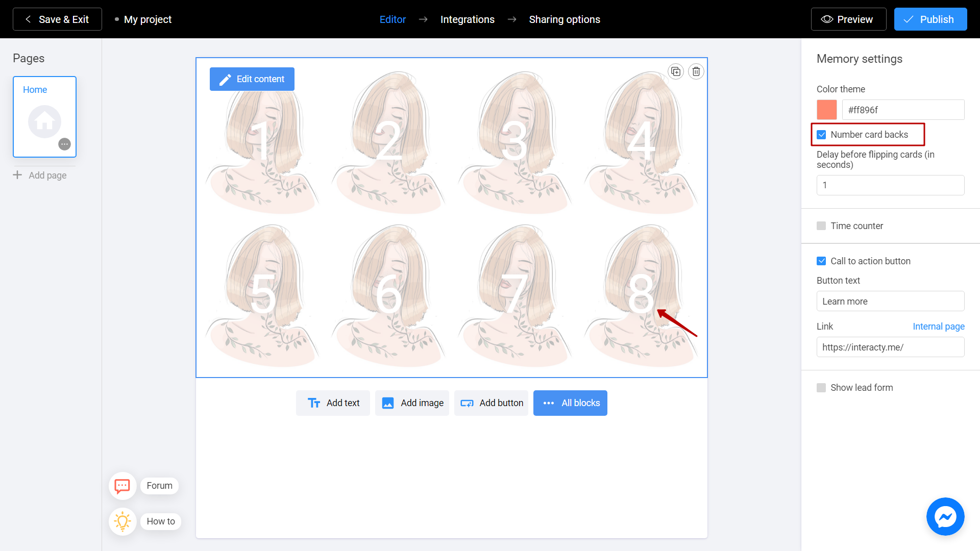Image resolution: width=980 pixels, height=551 pixels.
Task: Switch to the Integrations tab
Action: 467,19
